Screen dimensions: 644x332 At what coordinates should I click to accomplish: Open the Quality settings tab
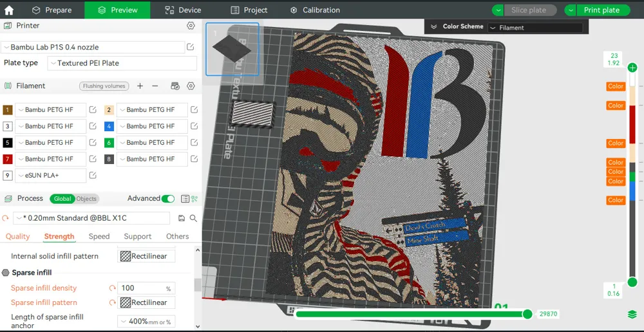(x=17, y=236)
